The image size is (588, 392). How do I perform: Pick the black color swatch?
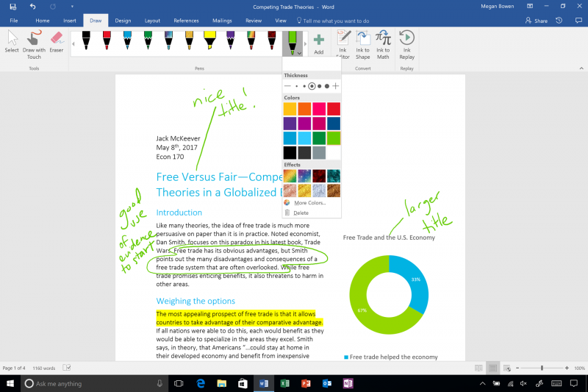[290, 153]
